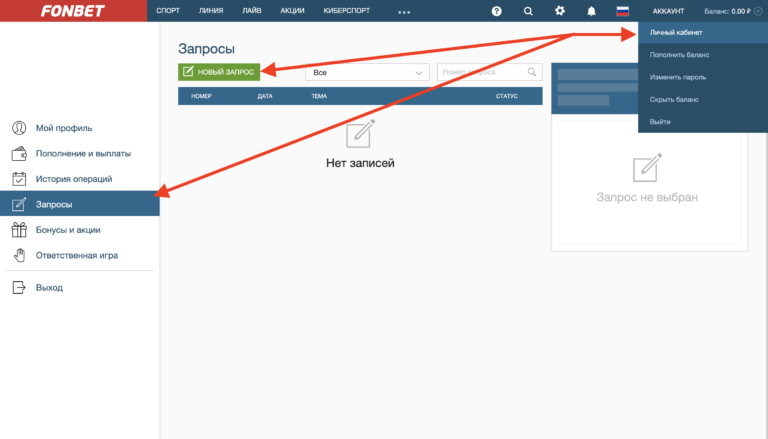Sort by ДАТА column header
Image resolution: width=768 pixels, height=439 pixels.
(265, 96)
